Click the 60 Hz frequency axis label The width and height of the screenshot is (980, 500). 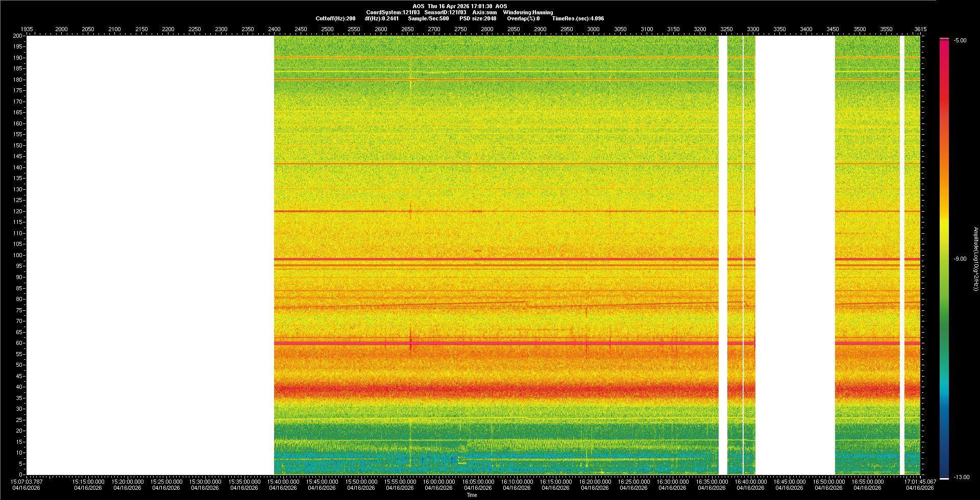tap(19, 343)
